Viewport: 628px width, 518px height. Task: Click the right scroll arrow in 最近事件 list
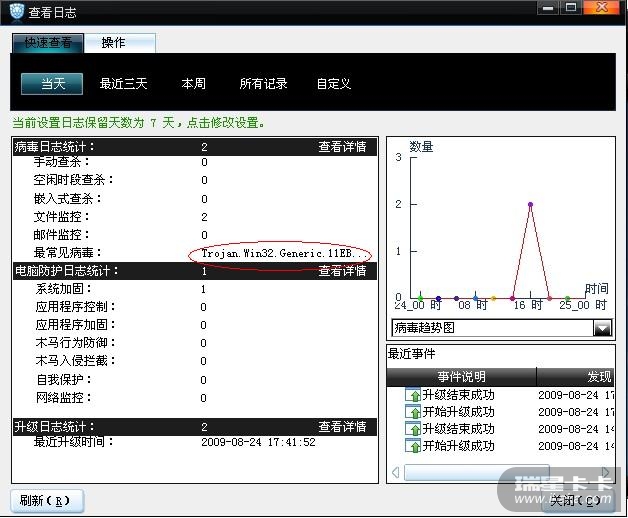pyautogui.click(x=606, y=472)
